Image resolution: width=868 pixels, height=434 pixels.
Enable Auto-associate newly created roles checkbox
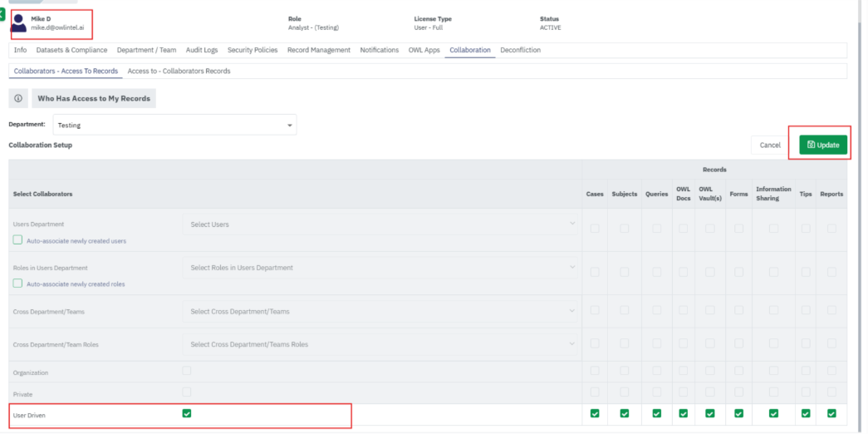pos(17,284)
